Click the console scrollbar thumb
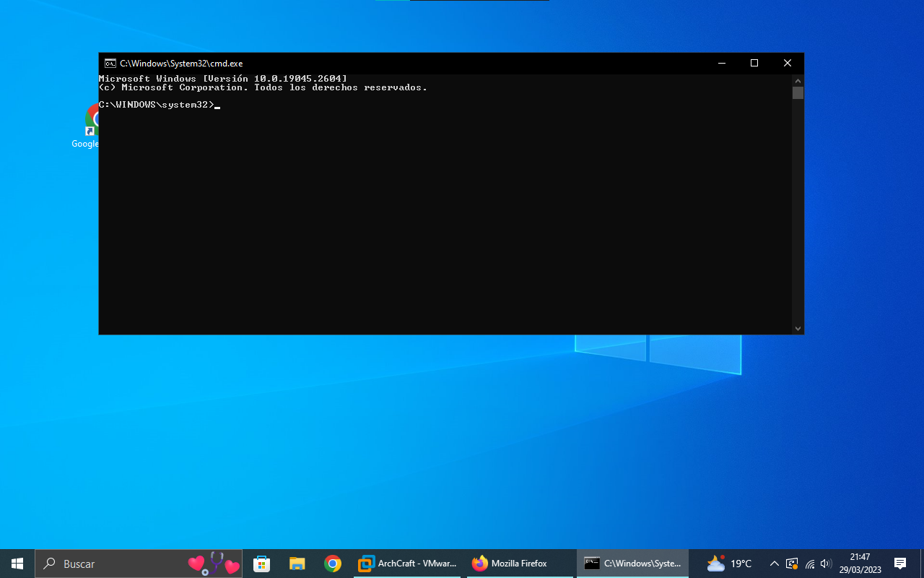This screenshot has height=578, width=924. coord(798,92)
